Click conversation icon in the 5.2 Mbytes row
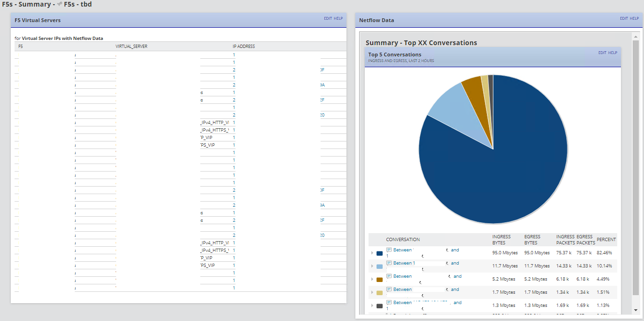The height and width of the screenshot is (321, 644). 389,276
